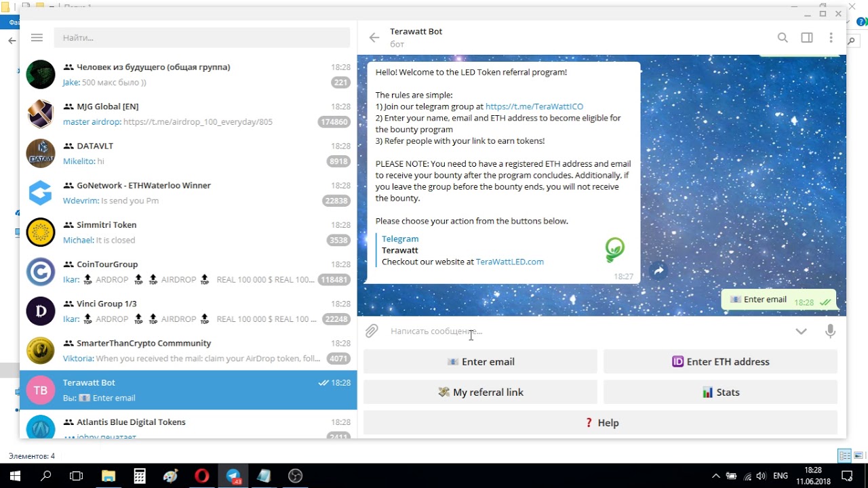The height and width of the screenshot is (488, 868).
Task: Collapse bot keyboard with the chevron arrow
Action: point(801,331)
